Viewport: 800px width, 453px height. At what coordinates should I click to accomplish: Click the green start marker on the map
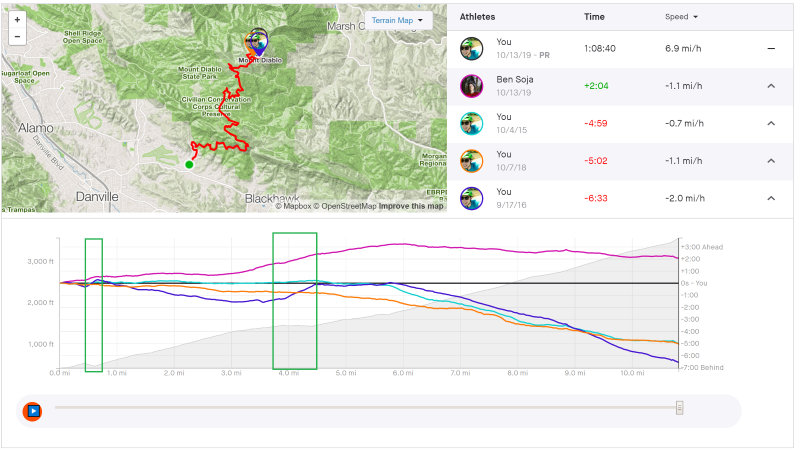(x=189, y=165)
